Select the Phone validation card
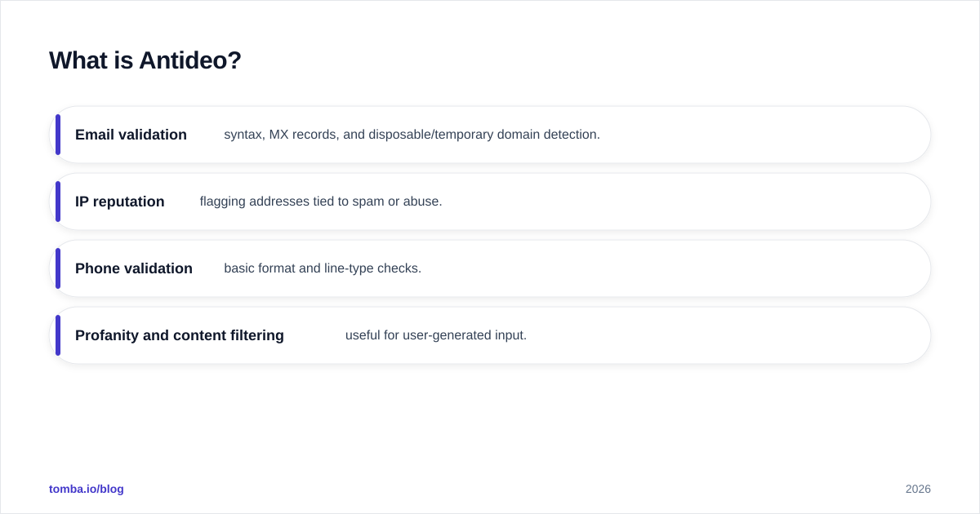Image resolution: width=980 pixels, height=514 pixels. coord(490,268)
